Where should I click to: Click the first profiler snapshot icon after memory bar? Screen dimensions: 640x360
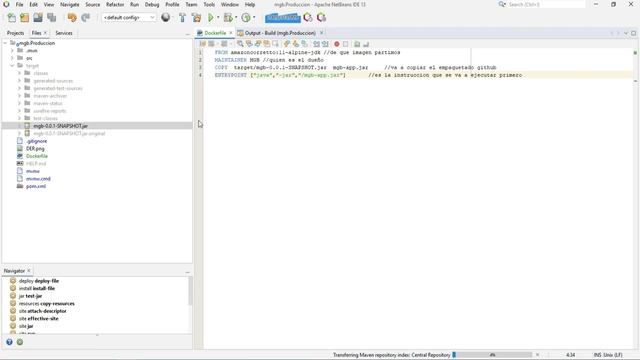coord(308,18)
